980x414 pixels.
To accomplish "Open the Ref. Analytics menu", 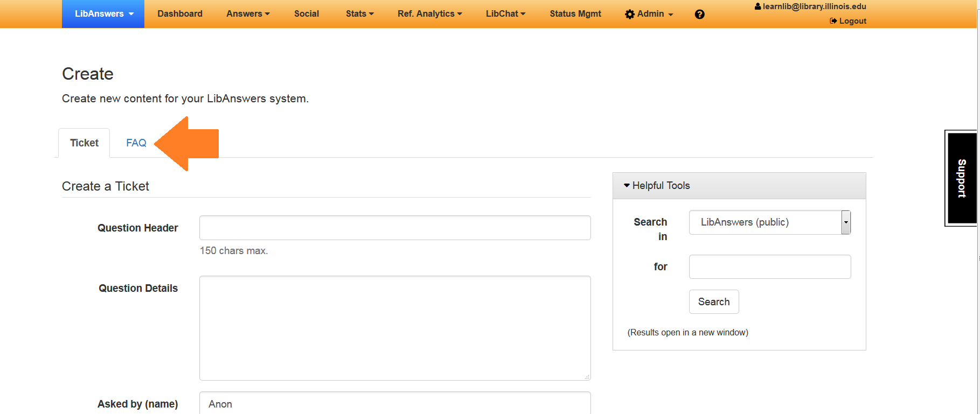I will 429,14.
